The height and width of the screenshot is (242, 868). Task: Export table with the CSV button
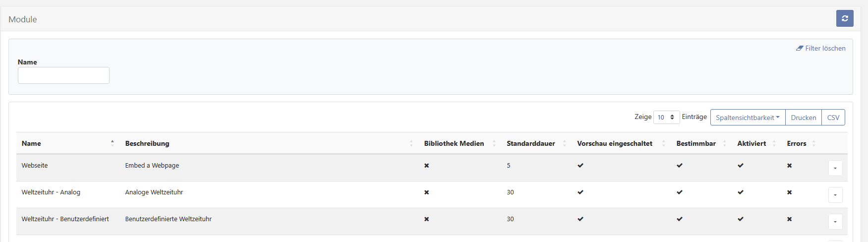[x=833, y=118]
